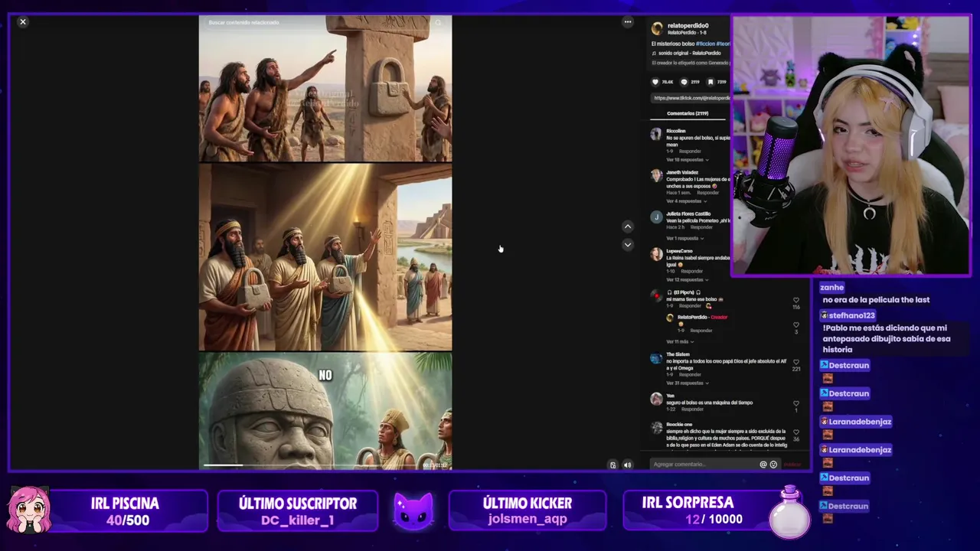Mute the video volume
This screenshot has width=980, height=551.
click(x=627, y=465)
